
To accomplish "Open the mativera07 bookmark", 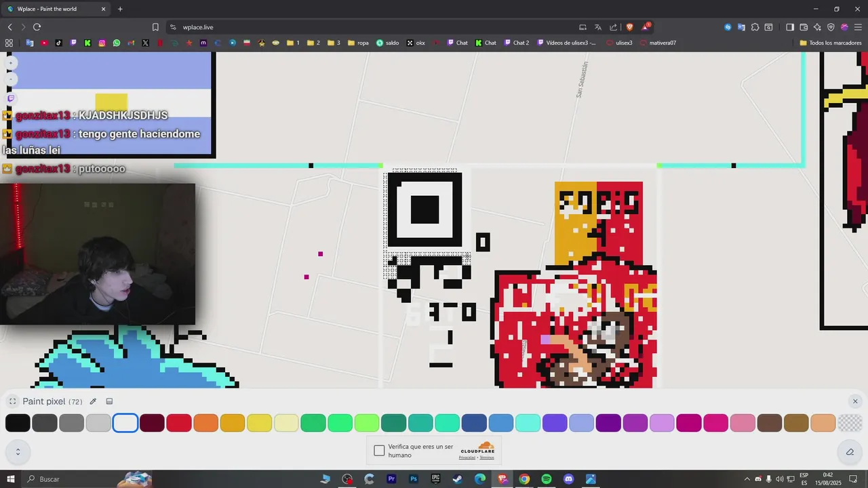I will [658, 43].
